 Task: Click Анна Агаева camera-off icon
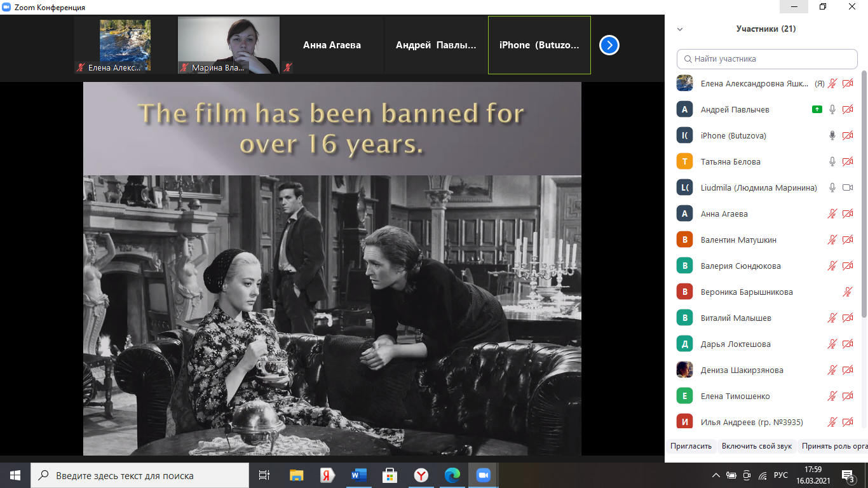pos(848,213)
